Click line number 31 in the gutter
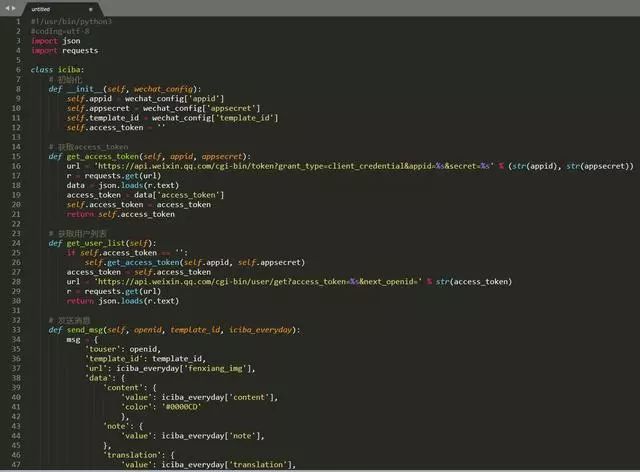This screenshot has height=472, width=640. pyautogui.click(x=16, y=311)
